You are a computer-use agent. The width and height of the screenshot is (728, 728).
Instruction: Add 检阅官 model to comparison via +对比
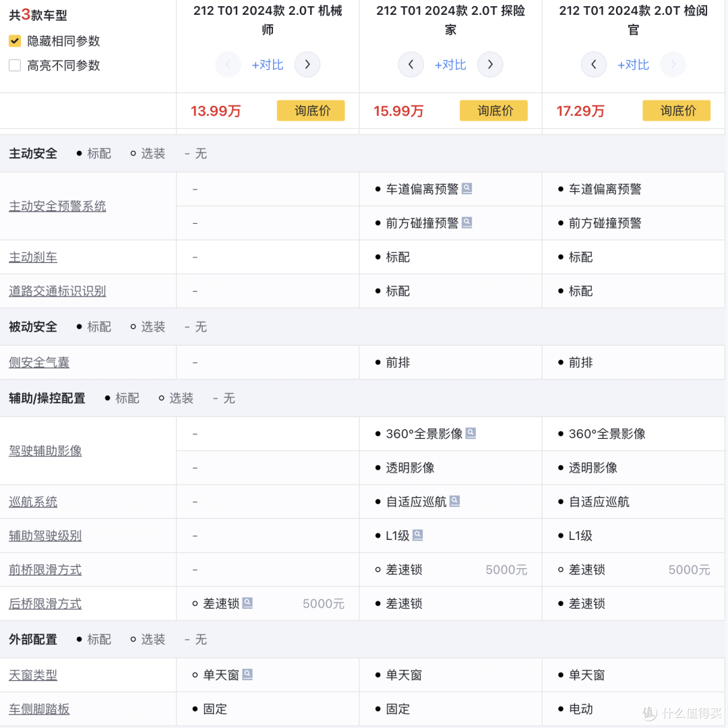[633, 65]
